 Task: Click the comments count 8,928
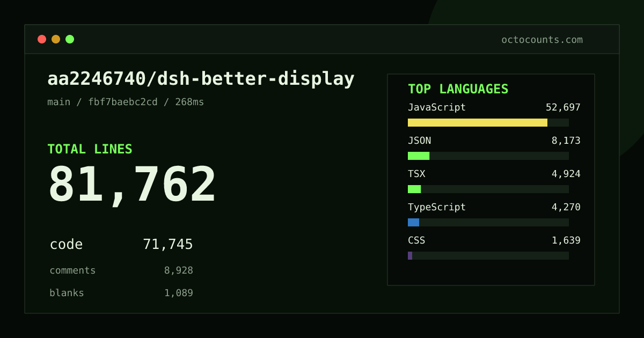pos(179,270)
